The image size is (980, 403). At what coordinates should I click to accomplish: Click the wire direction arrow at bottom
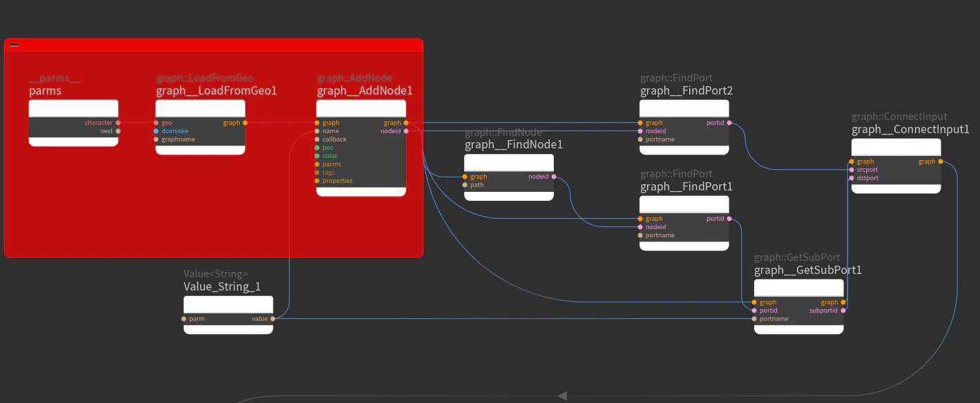click(562, 395)
